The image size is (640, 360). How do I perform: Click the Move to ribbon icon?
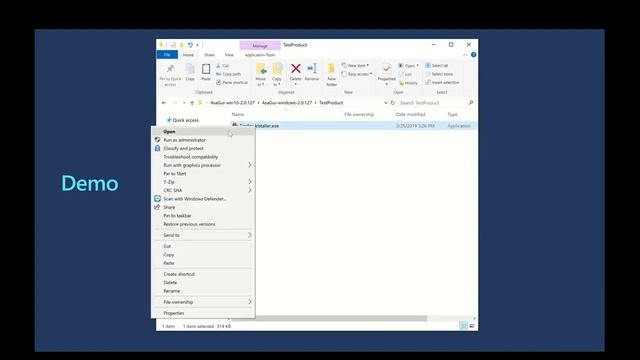(x=261, y=69)
